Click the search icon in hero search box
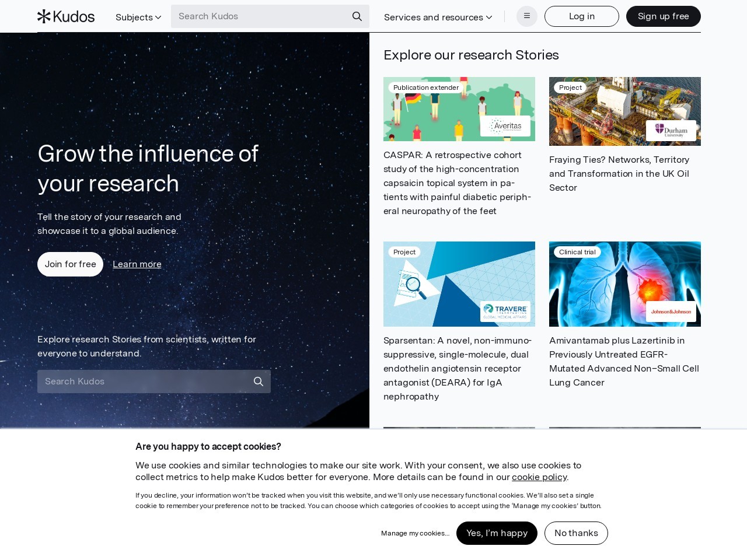The height and width of the screenshot is (560, 747). (x=259, y=381)
